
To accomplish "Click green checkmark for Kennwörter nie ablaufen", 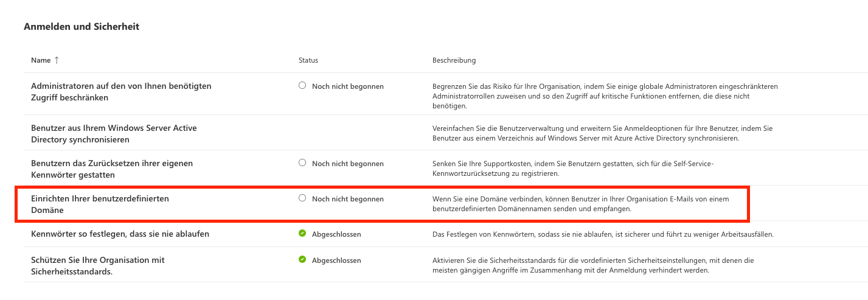I will (x=302, y=234).
